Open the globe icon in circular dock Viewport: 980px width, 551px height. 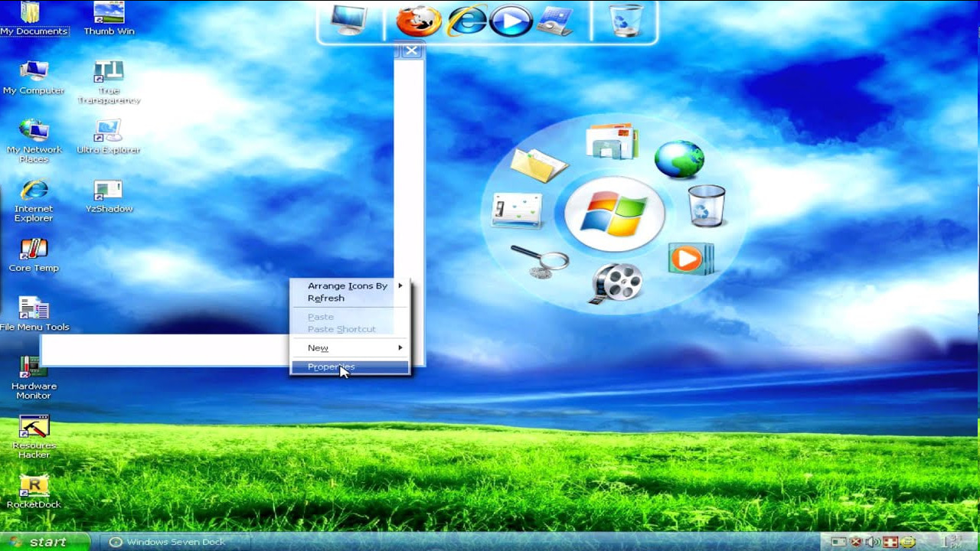(679, 160)
